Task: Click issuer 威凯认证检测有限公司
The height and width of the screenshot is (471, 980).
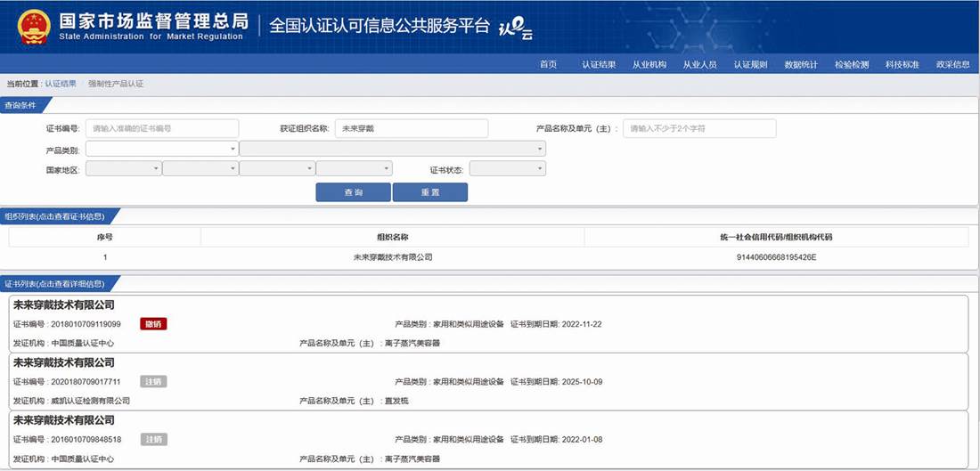Action: click(x=91, y=401)
